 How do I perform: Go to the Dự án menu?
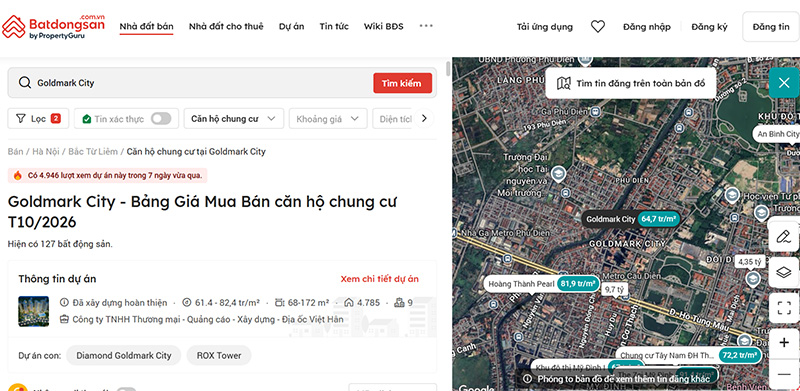pos(291,27)
